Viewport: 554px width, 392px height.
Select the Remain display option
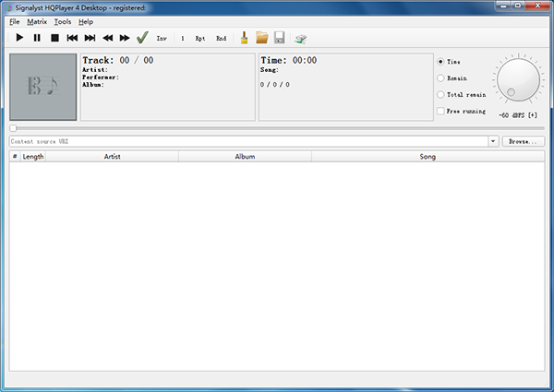tap(440, 77)
